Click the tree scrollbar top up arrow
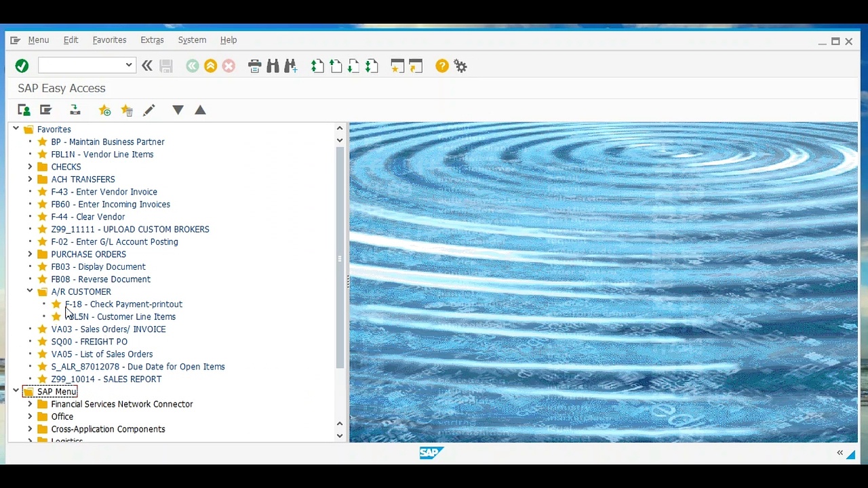The image size is (868, 488). [x=340, y=128]
